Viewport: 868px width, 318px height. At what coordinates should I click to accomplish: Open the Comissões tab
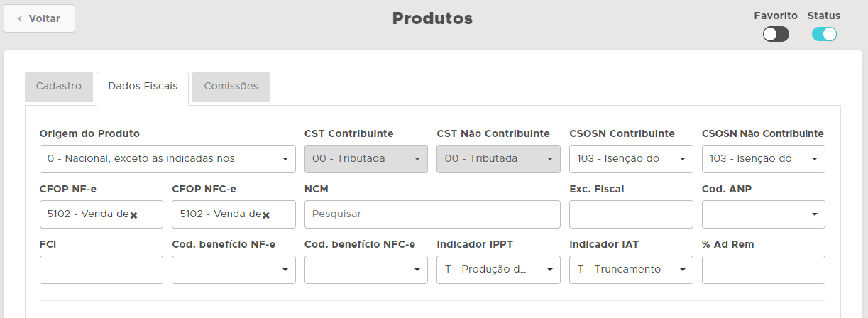coord(231,87)
